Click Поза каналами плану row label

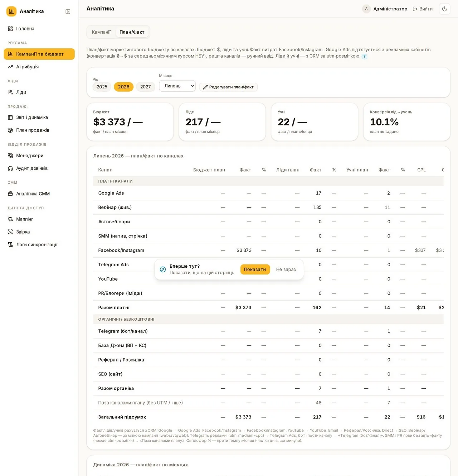(x=141, y=403)
